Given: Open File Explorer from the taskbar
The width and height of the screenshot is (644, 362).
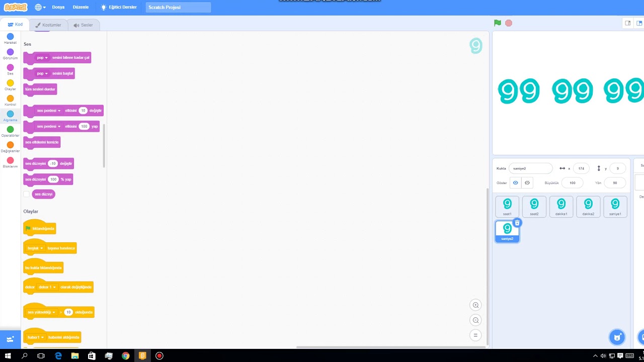Looking at the screenshot, I should [x=75, y=356].
